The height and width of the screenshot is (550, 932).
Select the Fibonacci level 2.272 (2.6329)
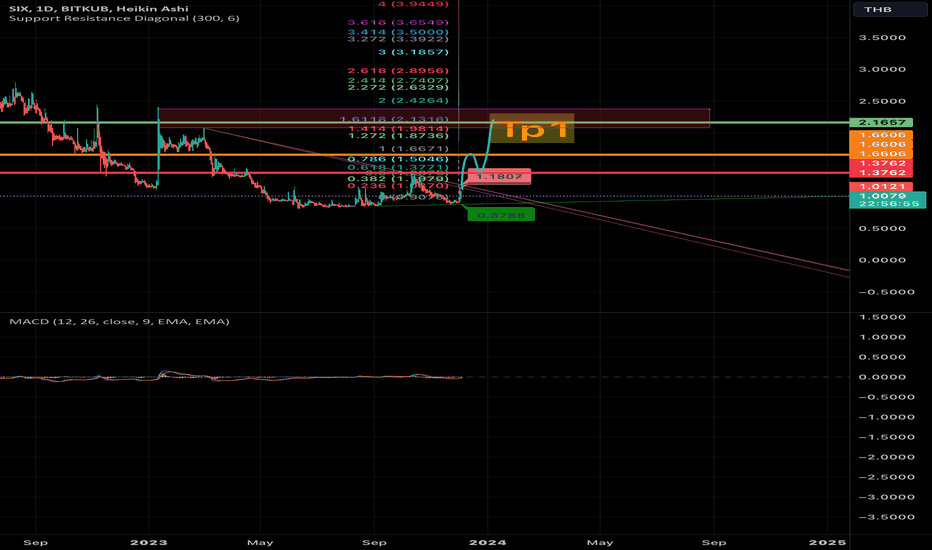pos(398,87)
